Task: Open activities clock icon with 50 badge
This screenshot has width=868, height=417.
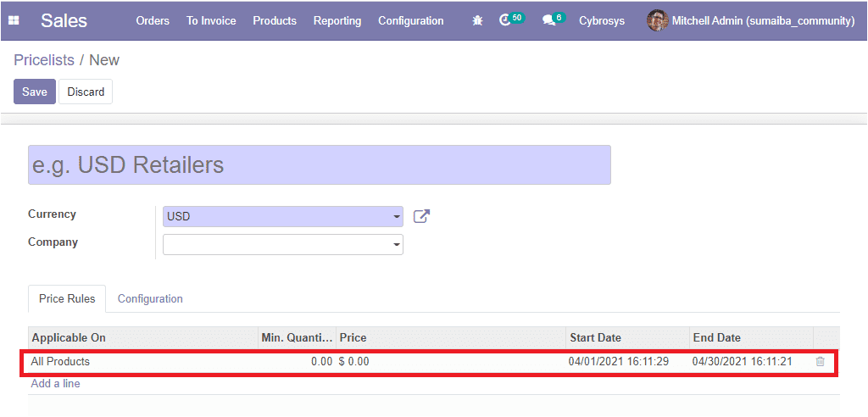Action: (511, 20)
